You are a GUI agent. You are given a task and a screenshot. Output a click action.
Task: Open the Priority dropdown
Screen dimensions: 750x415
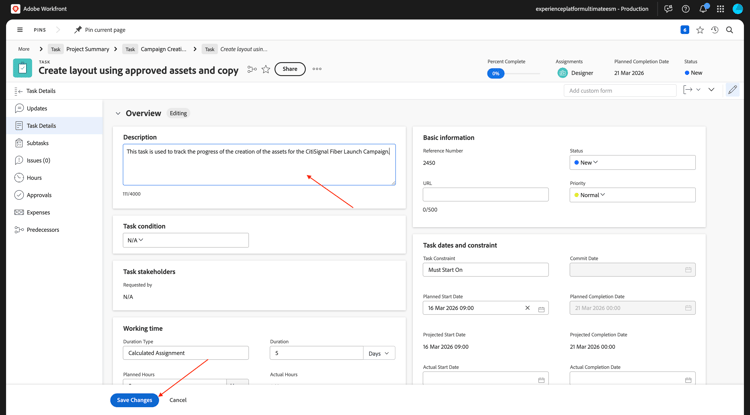pyautogui.click(x=632, y=195)
